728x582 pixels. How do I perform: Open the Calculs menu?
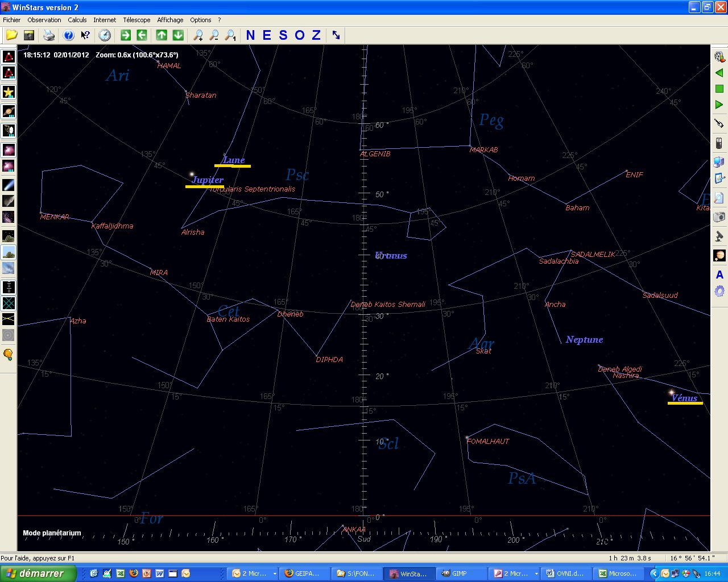click(x=77, y=20)
